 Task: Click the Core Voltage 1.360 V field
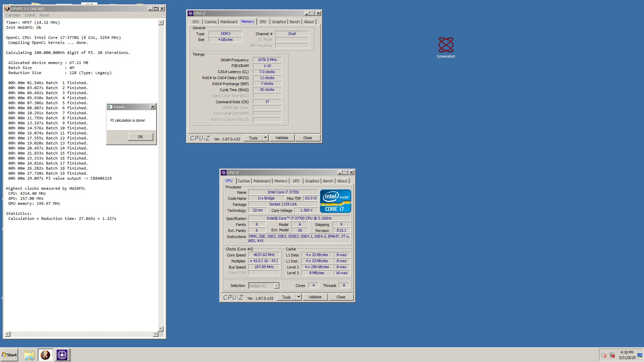[x=306, y=210]
